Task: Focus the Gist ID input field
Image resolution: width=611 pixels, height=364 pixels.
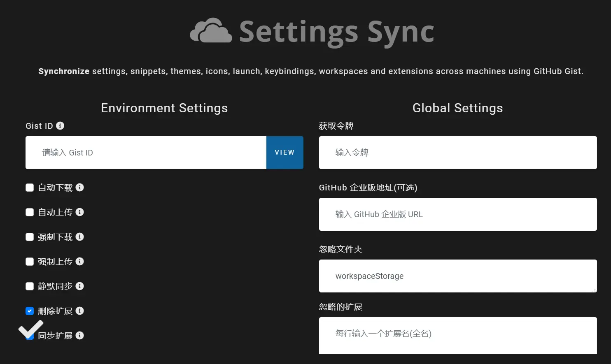Action: (x=146, y=153)
